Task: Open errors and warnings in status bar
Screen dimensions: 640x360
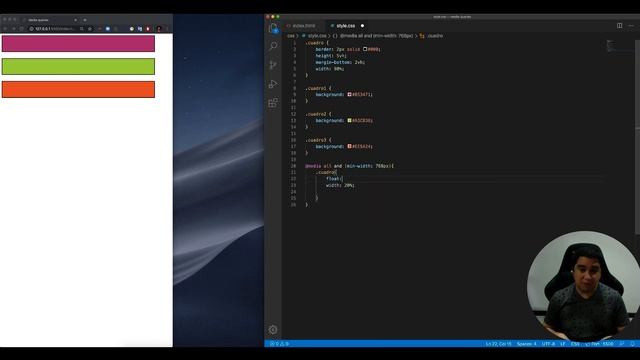Action: 279,344
